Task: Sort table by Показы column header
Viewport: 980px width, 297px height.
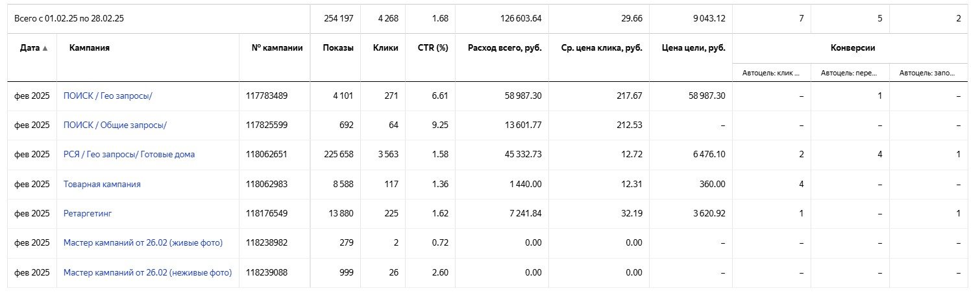Action: tap(338, 48)
